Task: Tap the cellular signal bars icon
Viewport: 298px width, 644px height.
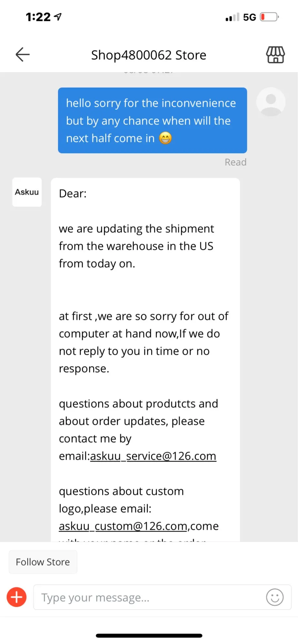Action: 232,17
